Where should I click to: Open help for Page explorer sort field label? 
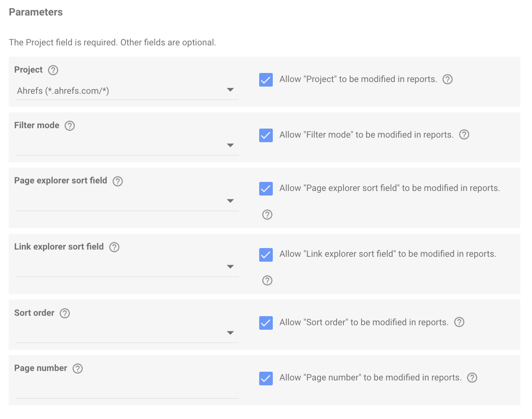coord(118,181)
